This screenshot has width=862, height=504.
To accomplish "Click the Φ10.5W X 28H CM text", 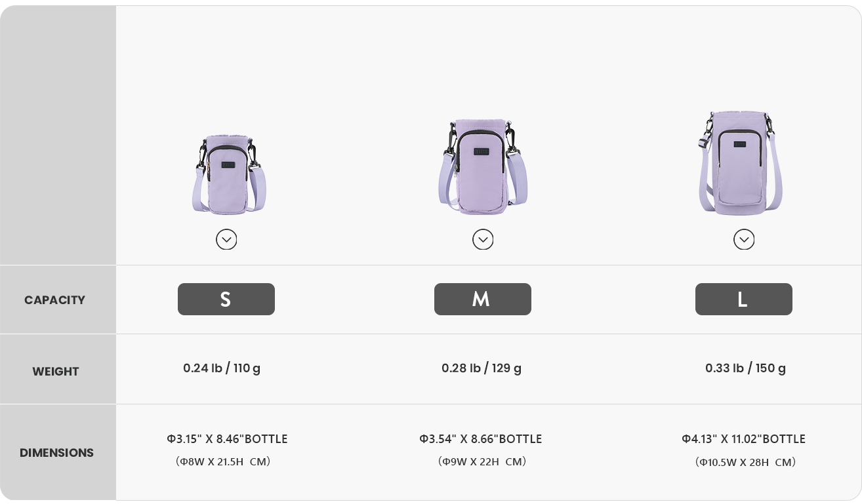I will pyautogui.click(x=745, y=463).
